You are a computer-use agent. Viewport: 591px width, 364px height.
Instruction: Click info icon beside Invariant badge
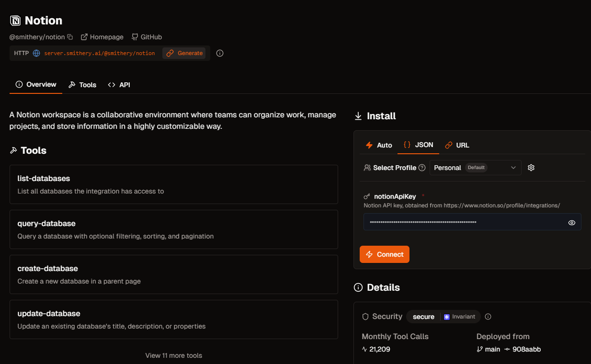click(x=488, y=317)
